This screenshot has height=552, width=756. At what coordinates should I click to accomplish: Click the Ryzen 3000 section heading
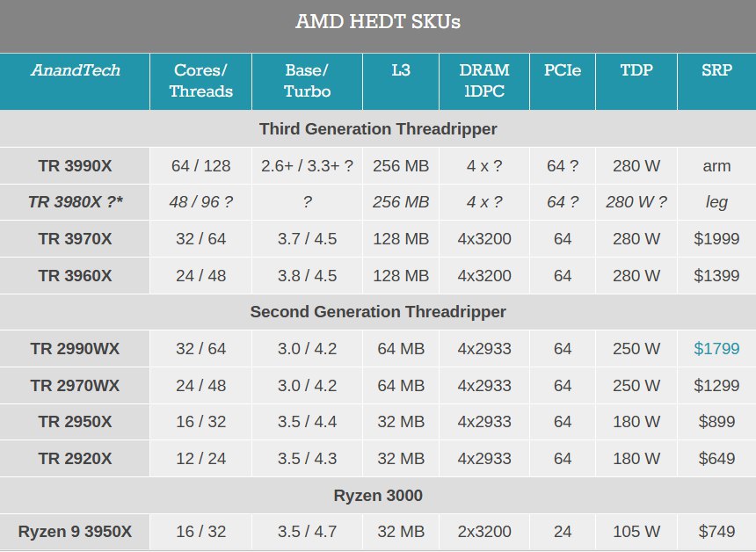click(x=378, y=496)
